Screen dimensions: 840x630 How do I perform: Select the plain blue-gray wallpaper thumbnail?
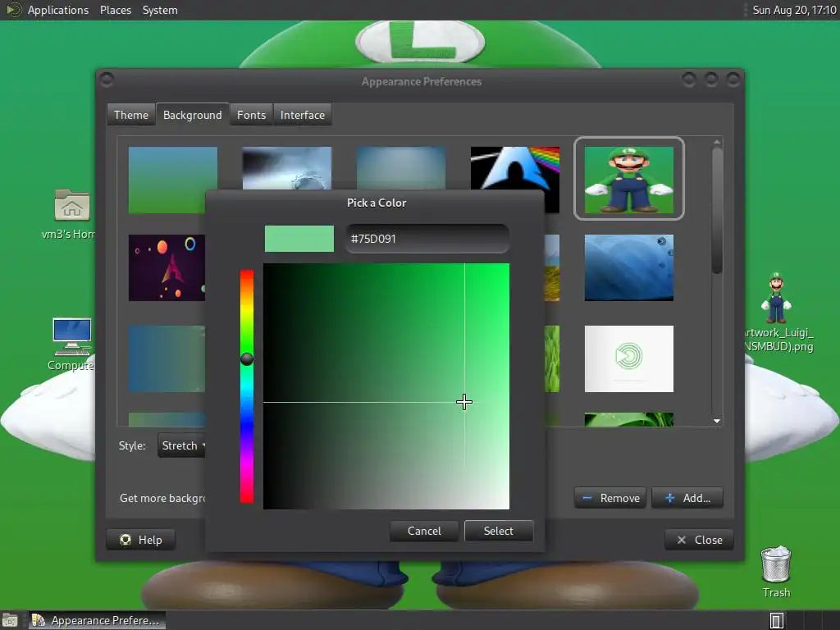pyautogui.click(x=400, y=167)
